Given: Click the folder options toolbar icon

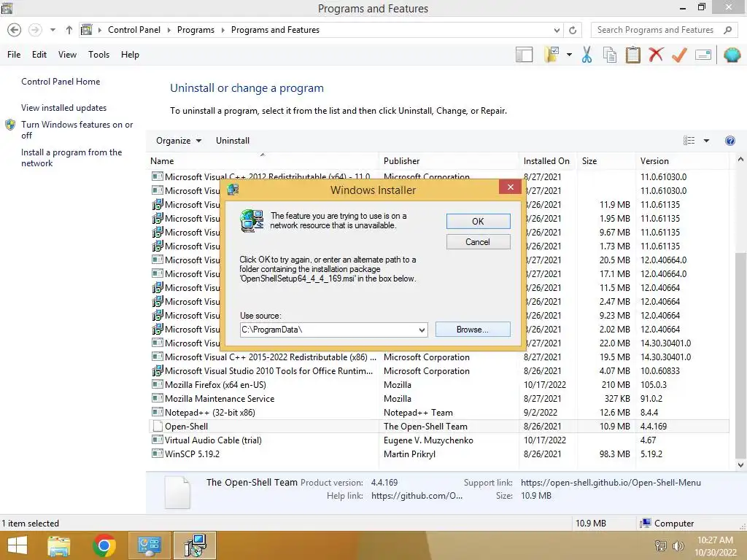Looking at the screenshot, I should [x=551, y=55].
